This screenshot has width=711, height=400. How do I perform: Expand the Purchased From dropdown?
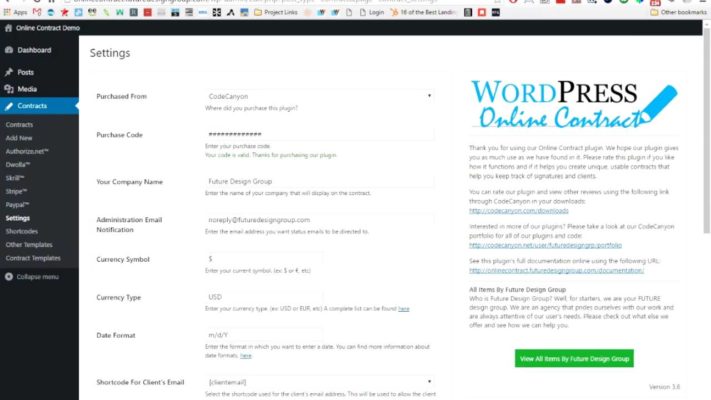click(320, 96)
